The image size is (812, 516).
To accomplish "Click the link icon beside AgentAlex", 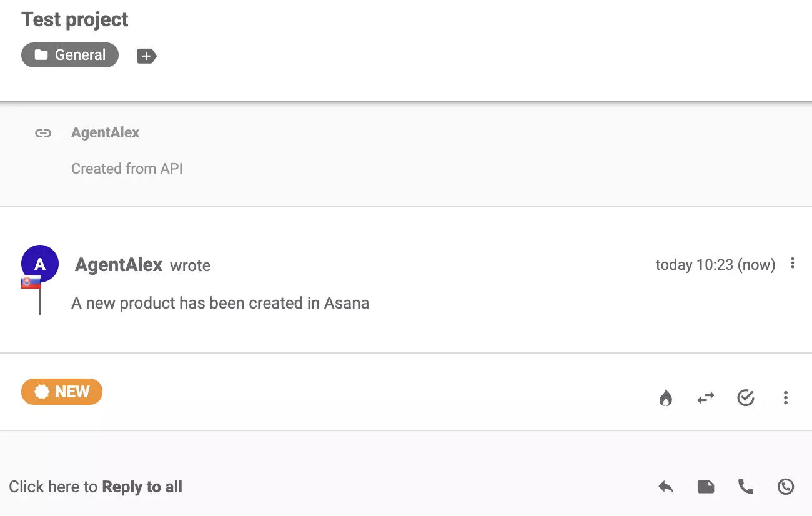I will click(42, 132).
